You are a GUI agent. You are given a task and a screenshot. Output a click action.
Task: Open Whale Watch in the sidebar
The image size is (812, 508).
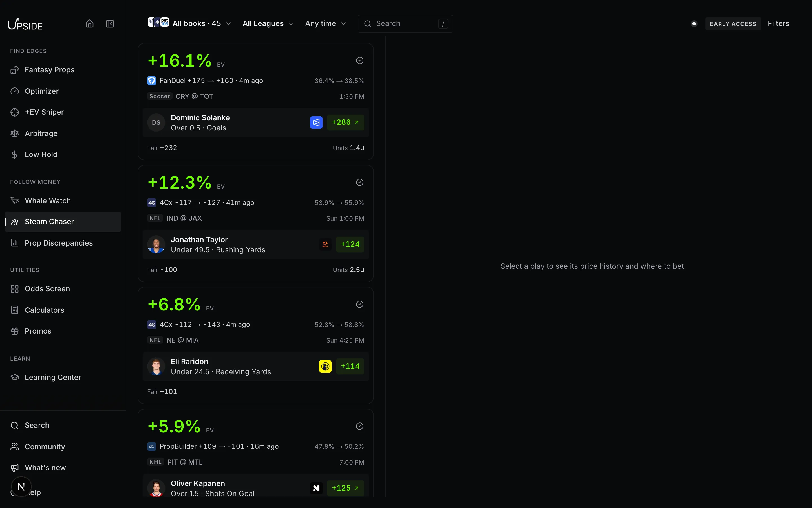coord(63,201)
